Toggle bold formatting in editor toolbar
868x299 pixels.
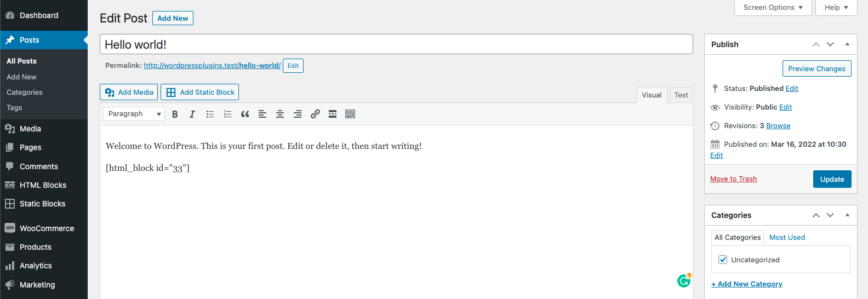coord(175,114)
